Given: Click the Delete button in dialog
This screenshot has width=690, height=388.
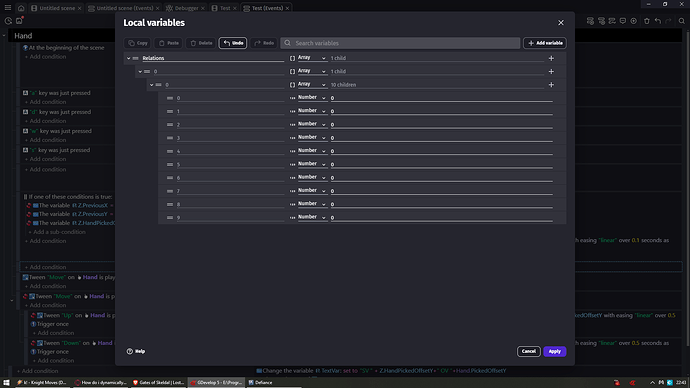Looking at the screenshot, I should [201, 43].
